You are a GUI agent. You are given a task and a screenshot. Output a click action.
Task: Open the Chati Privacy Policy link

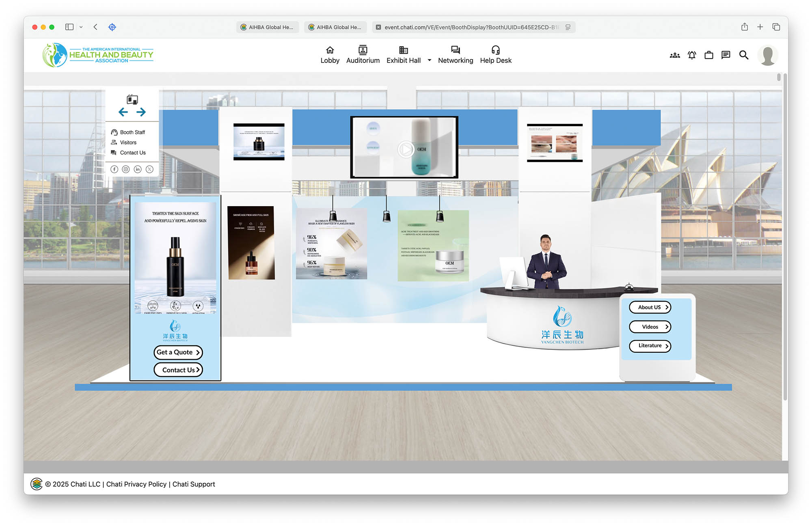point(136,484)
